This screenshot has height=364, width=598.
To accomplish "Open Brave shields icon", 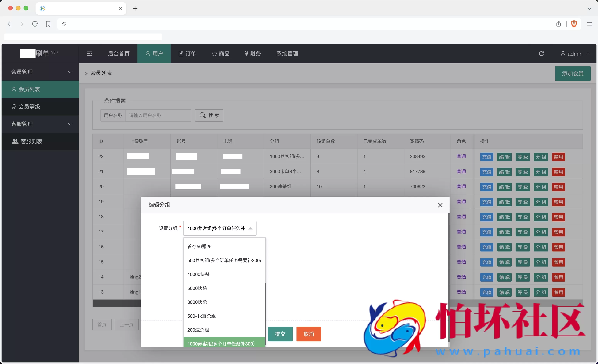I will pyautogui.click(x=574, y=24).
